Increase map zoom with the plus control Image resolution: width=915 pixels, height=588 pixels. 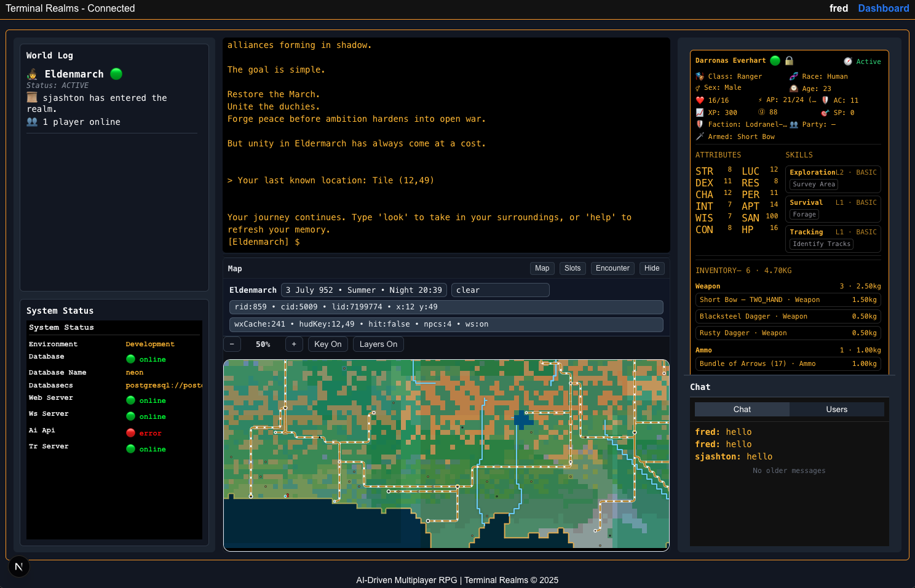click(x=294, y=344)
